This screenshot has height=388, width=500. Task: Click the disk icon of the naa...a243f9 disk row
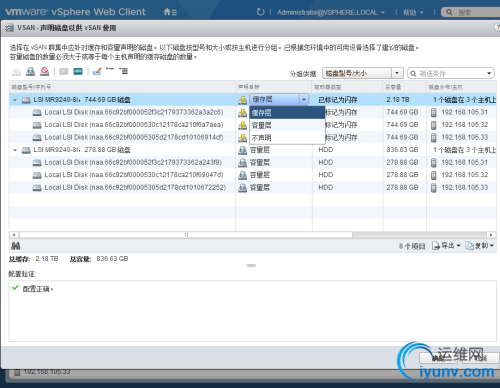click(x=37, y=163)
